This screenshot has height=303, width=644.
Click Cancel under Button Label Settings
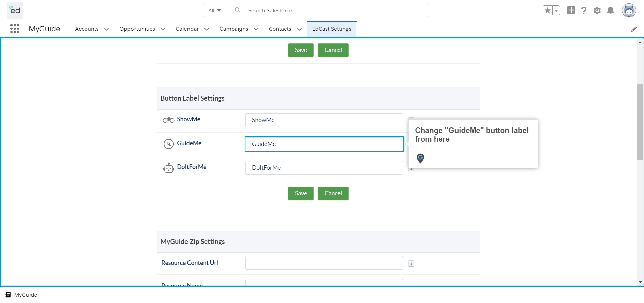click(333, 193)
